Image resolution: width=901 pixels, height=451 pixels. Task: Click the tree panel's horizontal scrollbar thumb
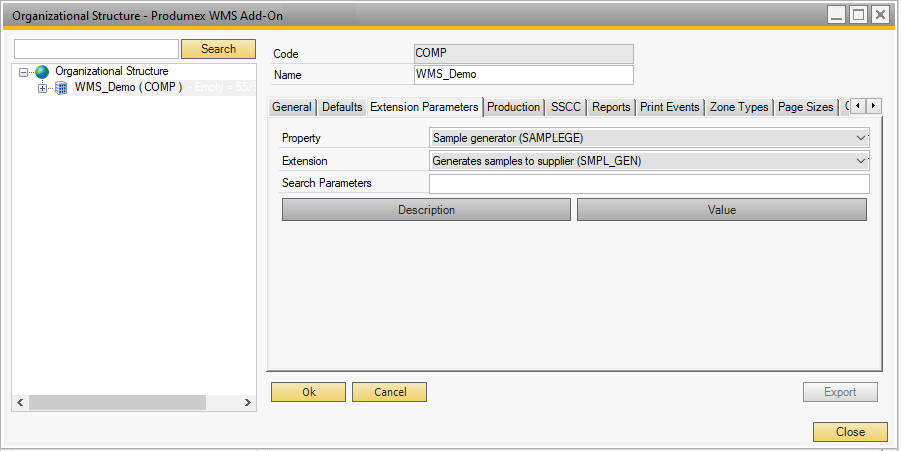coord(117,402)
